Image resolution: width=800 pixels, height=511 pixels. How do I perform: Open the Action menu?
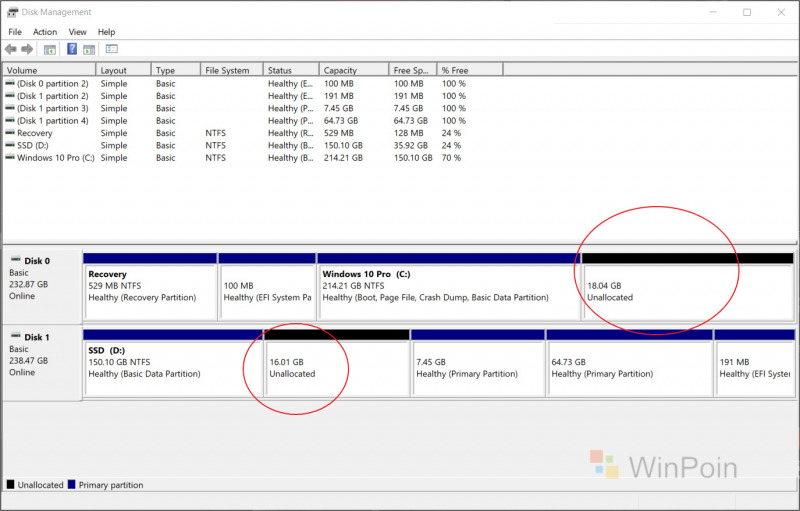pos(45,32)
